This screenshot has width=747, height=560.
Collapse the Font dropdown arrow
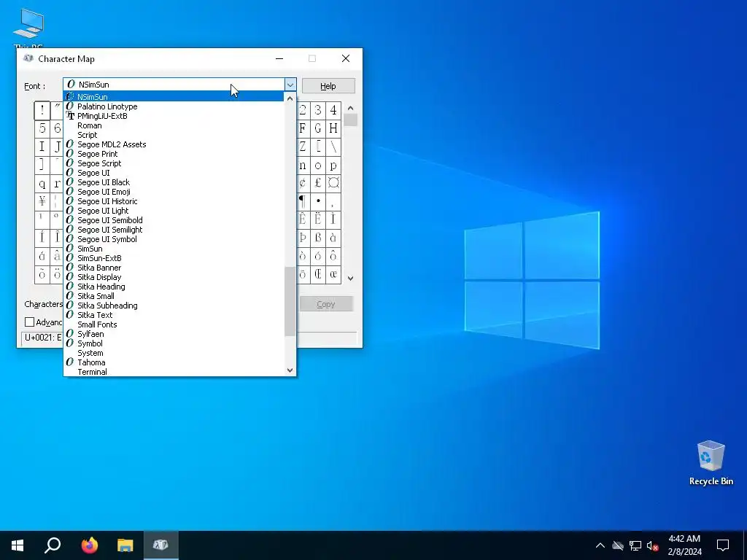tap(290, 85)
